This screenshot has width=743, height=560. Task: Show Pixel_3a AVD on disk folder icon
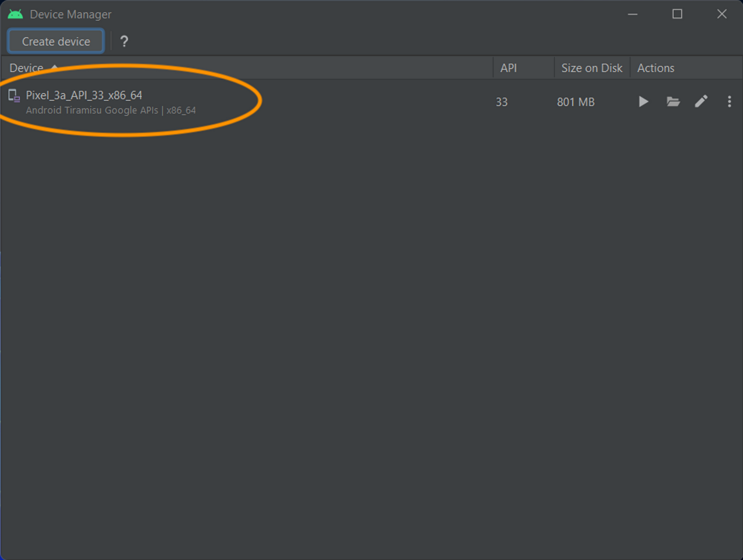coord(673,102)
